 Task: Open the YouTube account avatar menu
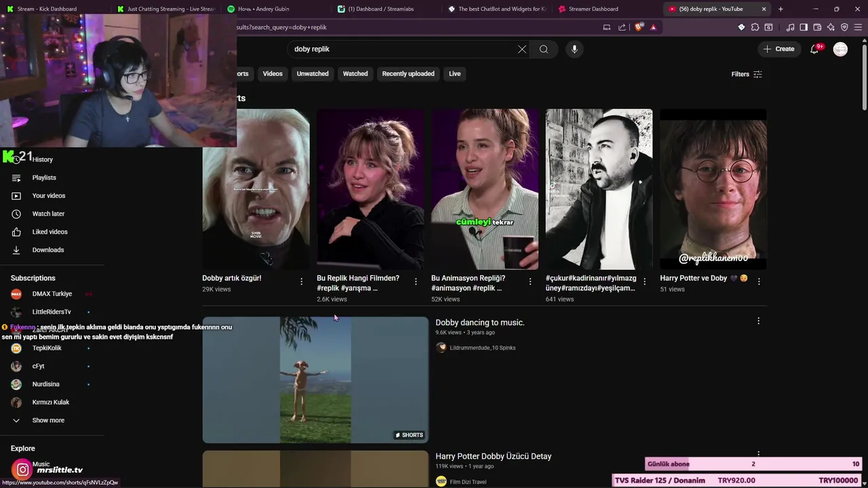pyautogui.click(x=840, y=49)
